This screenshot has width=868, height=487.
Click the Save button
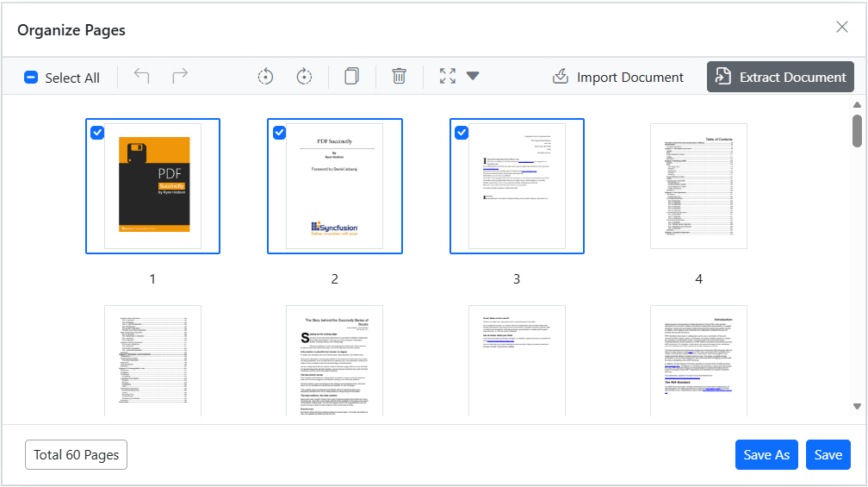click(x=828, y=455)
